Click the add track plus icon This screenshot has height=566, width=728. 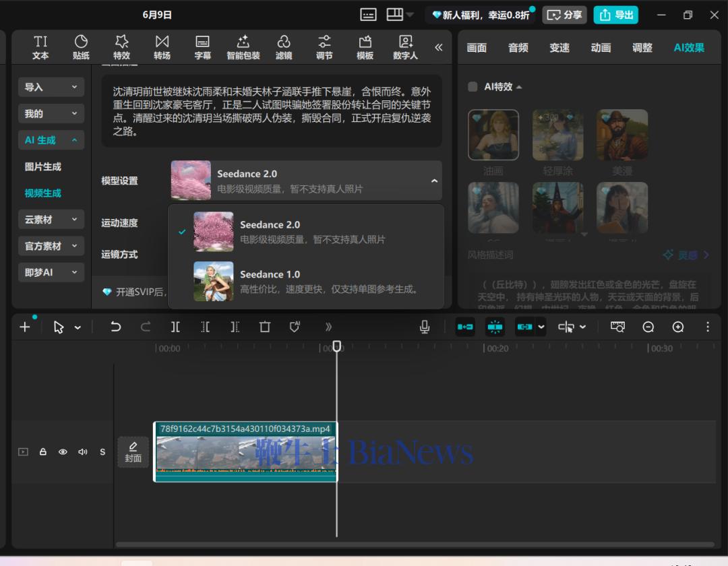click(x=25, y=327)
